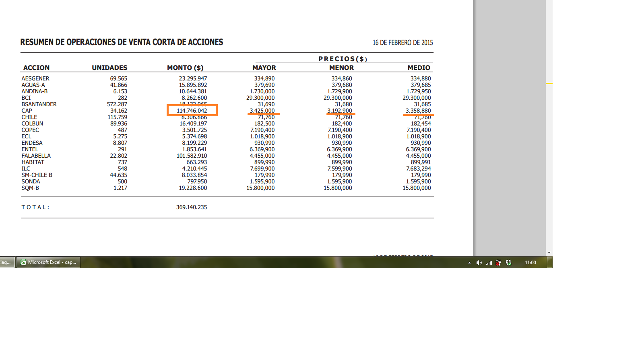Click BSANTANDER units 572.287
This screenshot has width=644, height=362.
pyautogui.click(x=117, y=104)
